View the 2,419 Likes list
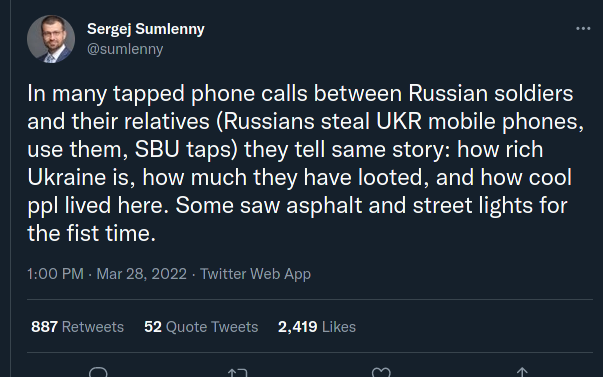 point(317,327)
